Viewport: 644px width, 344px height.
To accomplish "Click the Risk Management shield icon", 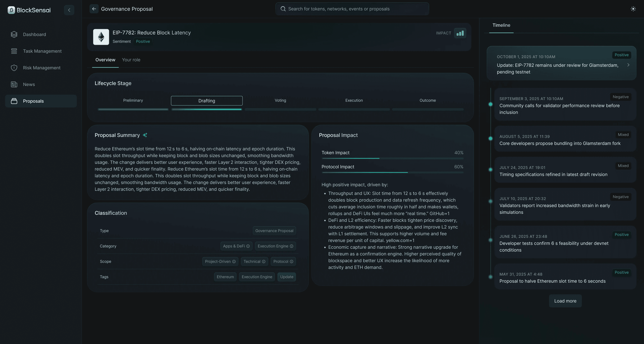I will [14, 68].
